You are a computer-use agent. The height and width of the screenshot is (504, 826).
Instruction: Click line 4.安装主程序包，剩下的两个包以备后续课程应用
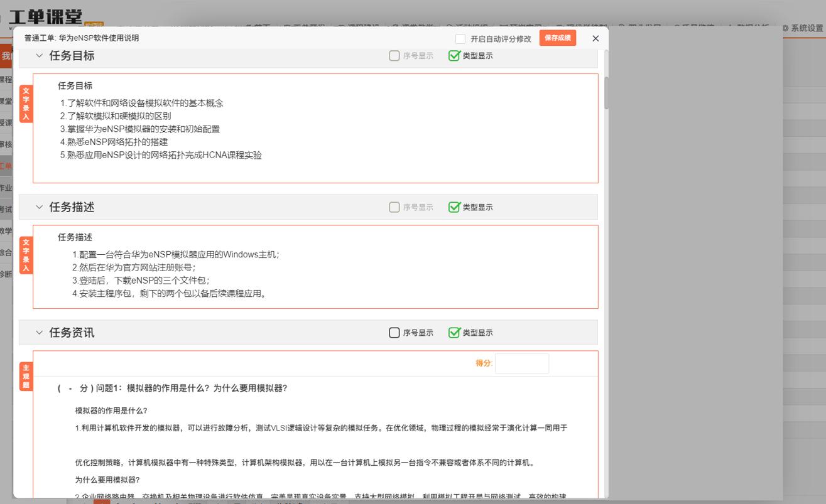[170, 293]
